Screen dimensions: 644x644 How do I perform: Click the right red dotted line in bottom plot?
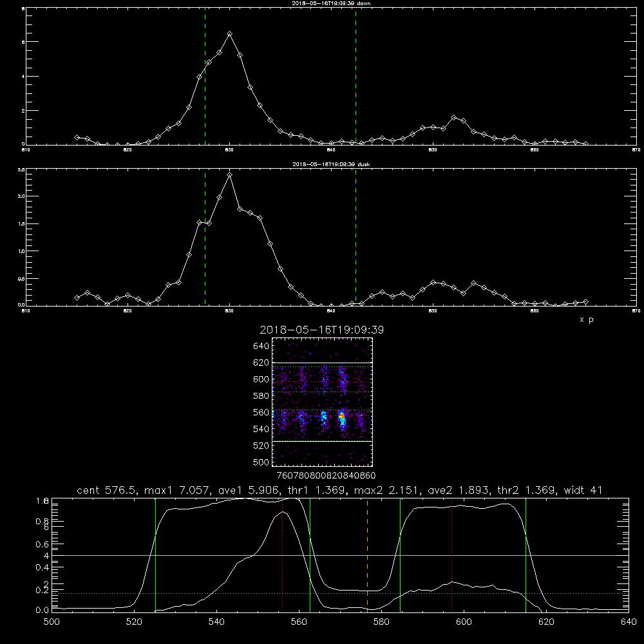pyautogui.click(x=452, y=554)
